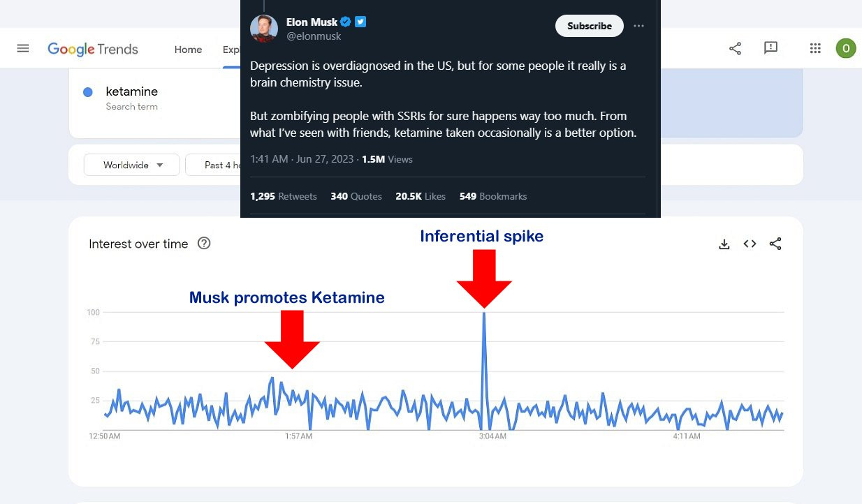Click the embed code icon on the chart
This screenshot has height=504, width=862.
pos(750,244)
